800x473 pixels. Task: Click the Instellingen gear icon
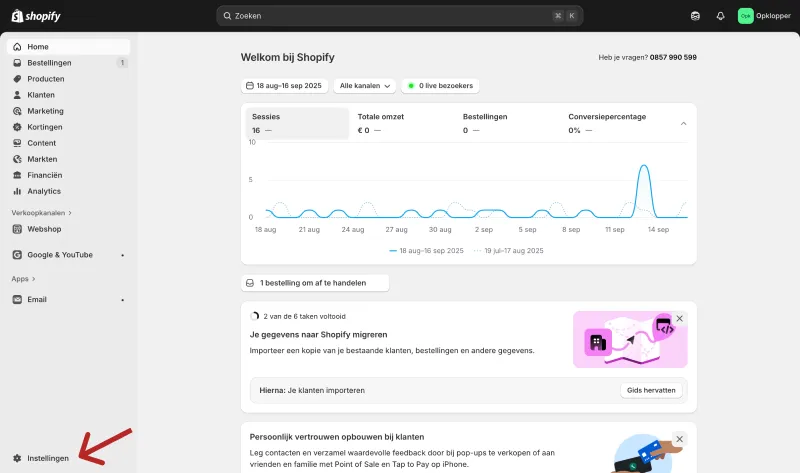(17, 458)
